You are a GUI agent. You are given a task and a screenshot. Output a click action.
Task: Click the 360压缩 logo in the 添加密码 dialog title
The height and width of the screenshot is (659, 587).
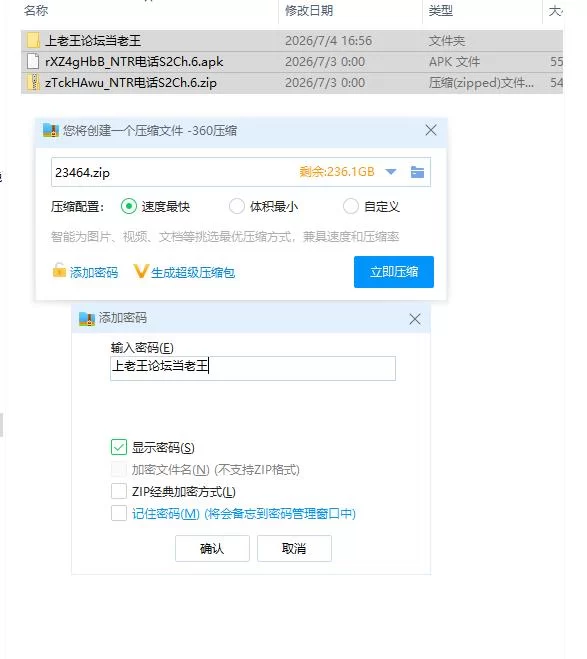pos(87,319)
